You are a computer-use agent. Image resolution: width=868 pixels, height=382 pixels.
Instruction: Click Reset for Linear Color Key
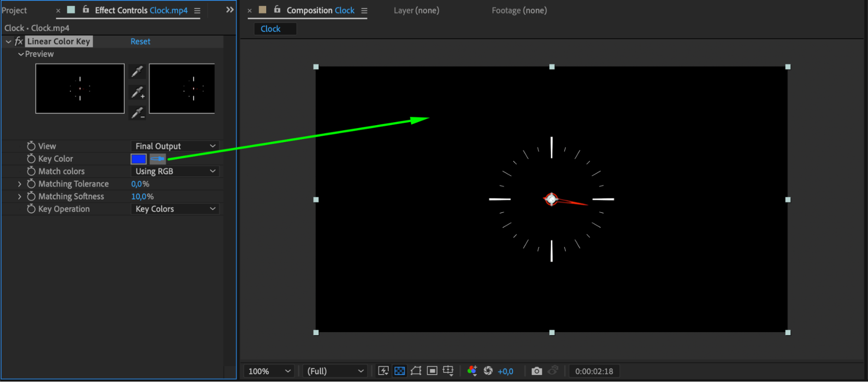(140, 42)
